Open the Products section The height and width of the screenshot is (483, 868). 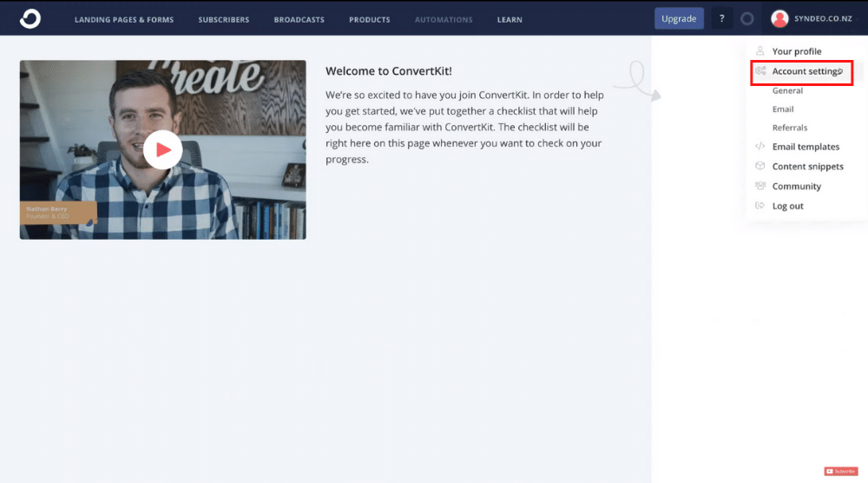pyautogui.click(x=369, y=19)
